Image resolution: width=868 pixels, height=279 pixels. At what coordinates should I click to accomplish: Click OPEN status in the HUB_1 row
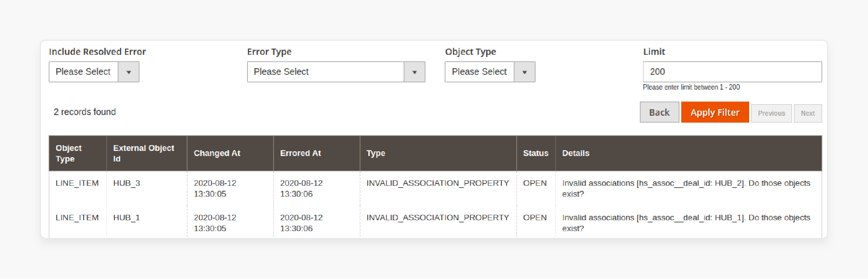pyautogui.click(x=535, y=218)
